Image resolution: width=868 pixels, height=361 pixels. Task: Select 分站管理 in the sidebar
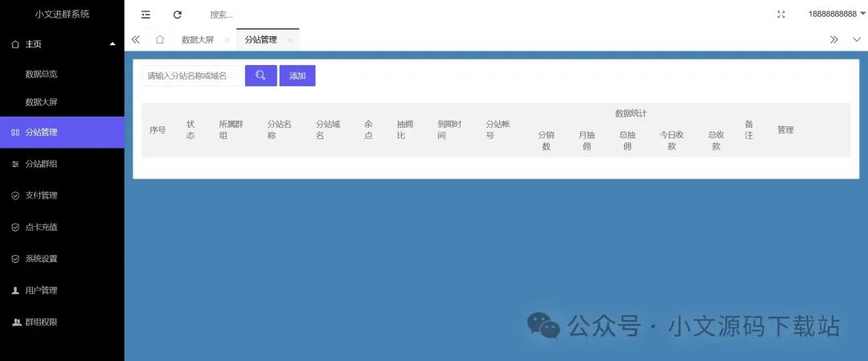[62, 133]
